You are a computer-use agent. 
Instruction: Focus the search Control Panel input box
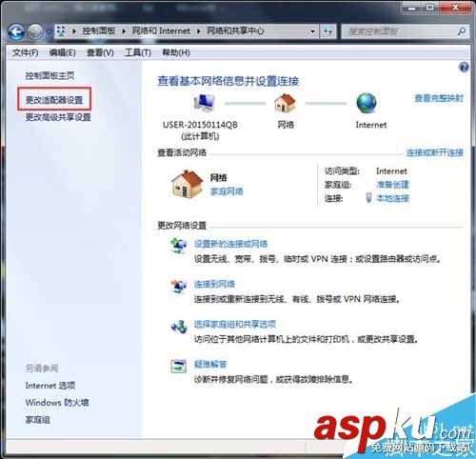click(x=399, y=31)
